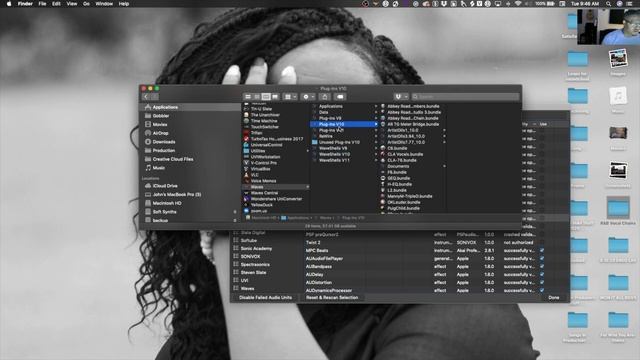The image size is (640, 360).
Task: Uncheck the MPC Beats plug-in checkbox
Action: [542, 251]
